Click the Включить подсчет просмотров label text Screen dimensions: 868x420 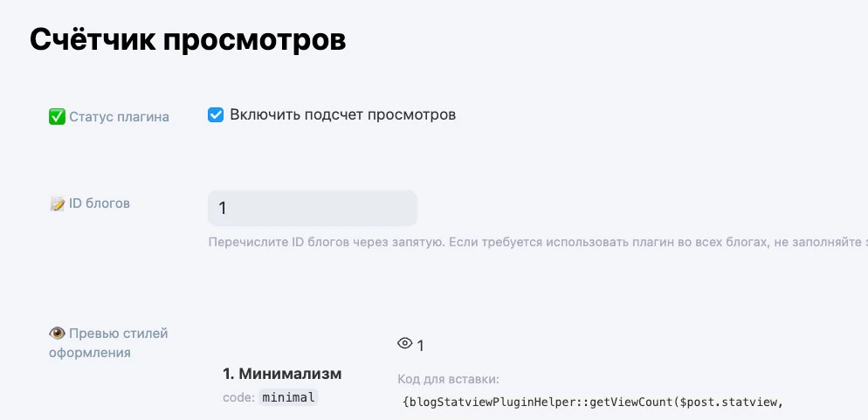342,115
